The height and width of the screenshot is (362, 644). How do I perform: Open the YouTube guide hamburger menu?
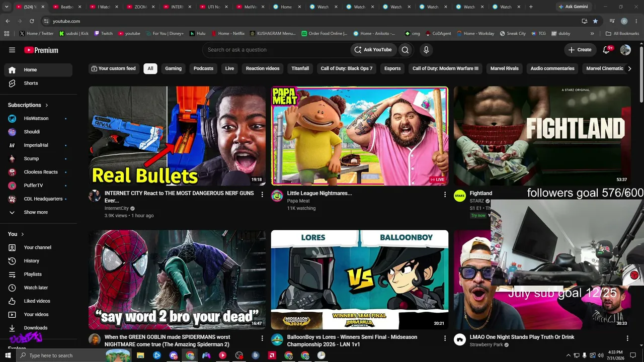click(12, 50)
